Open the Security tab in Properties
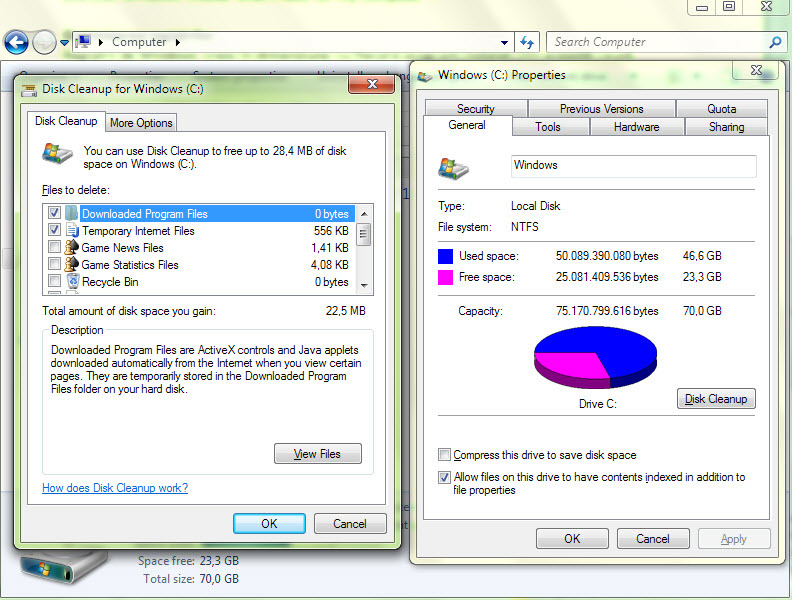The width and height of the screenshot is (792, 600). coord(476,109)
